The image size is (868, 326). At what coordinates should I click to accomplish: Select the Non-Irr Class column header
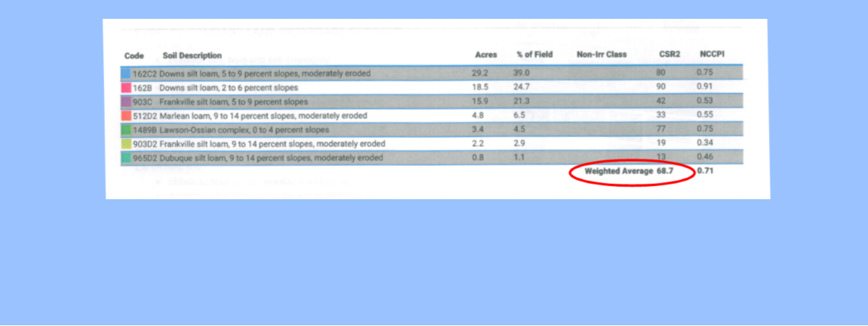pyautogui.click(x=601, y=55)
